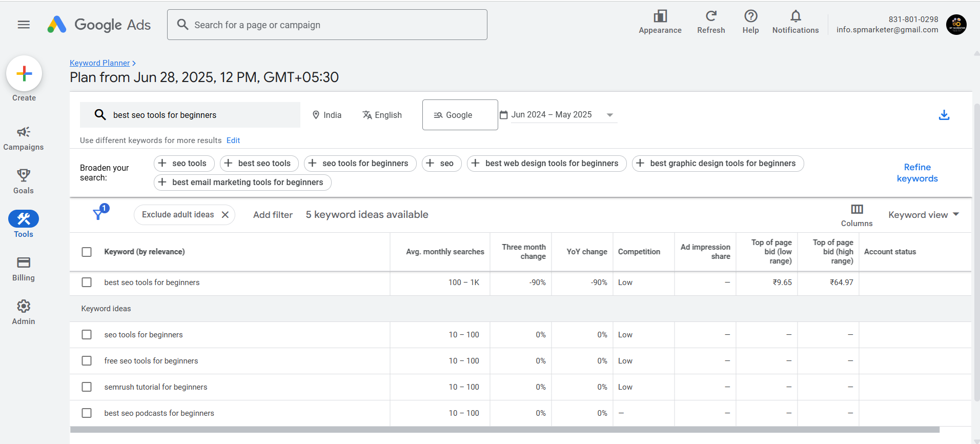The image size is (980, 444).
Task: Go to Goals section
Action: [x=24, y=182]
